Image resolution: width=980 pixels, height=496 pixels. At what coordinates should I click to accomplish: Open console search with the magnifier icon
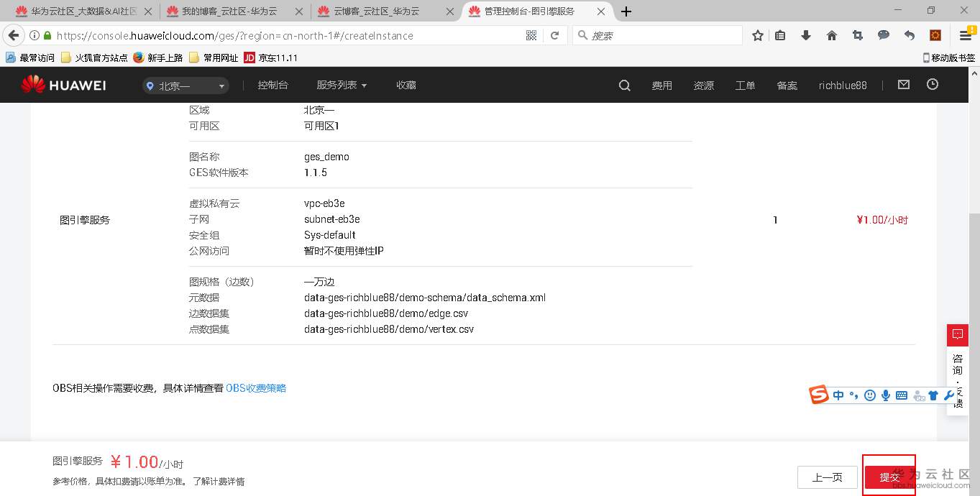pyautogui.click(x=623, y=85)
